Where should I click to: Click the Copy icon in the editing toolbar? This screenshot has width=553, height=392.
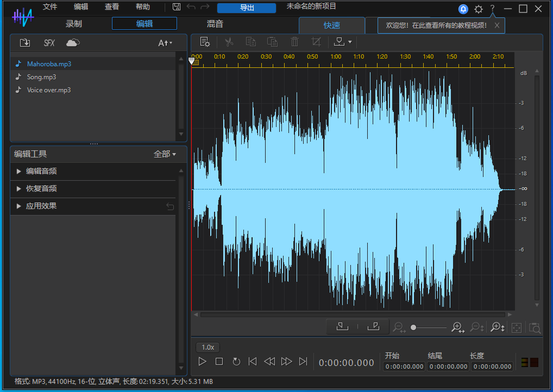pos(250,42)
